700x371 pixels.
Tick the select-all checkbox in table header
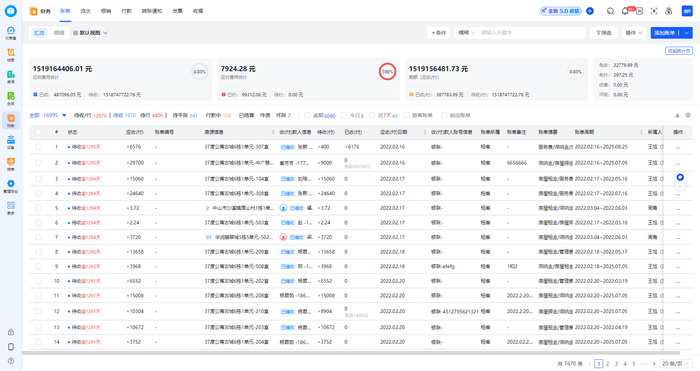tap(38, 132)
